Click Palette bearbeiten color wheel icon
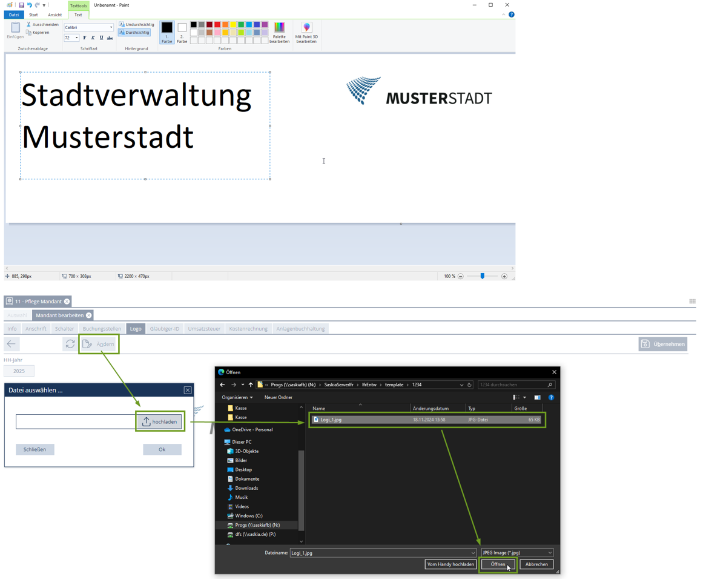Screen dimensions: 706x588 click(x=279, y=27)
